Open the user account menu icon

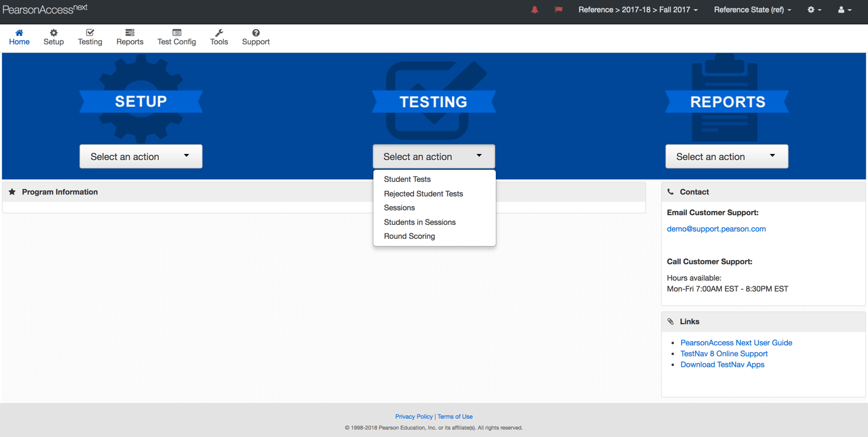click(844, 10)
